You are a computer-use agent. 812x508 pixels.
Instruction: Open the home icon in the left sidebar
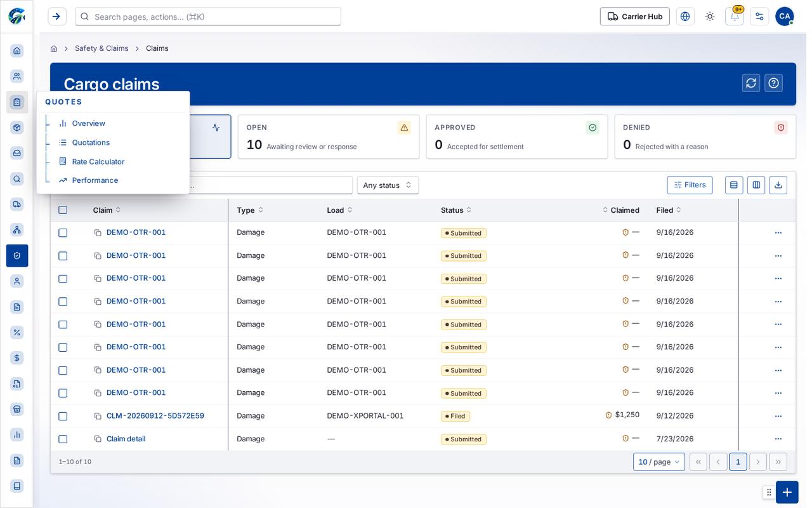[17, 51]
